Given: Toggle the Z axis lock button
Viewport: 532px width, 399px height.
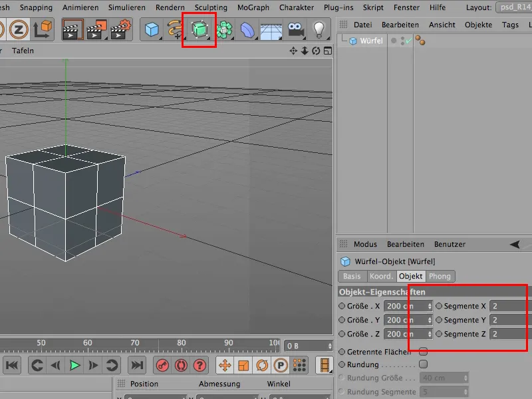Looking at the screenshot, I should [x=19, y=29].
